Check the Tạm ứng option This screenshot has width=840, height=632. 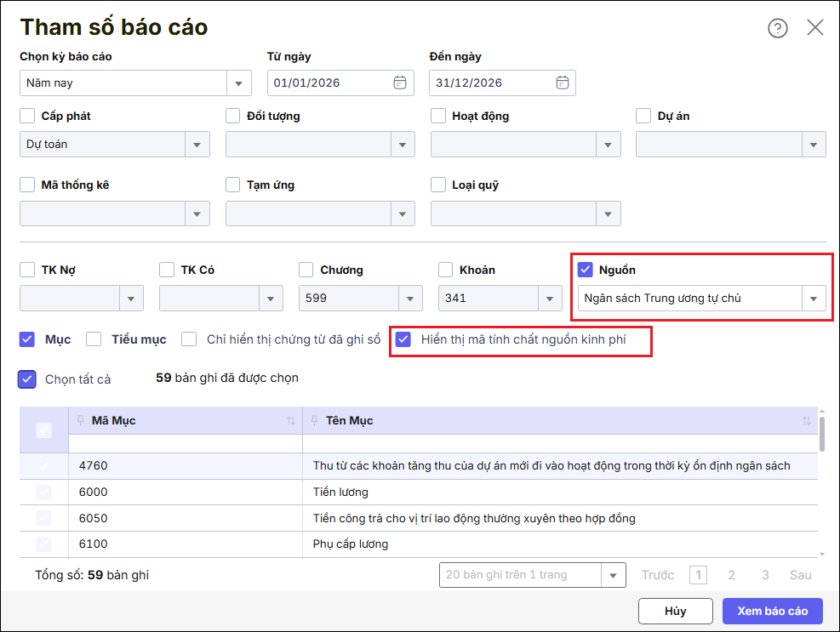click(x=232, y=185)
